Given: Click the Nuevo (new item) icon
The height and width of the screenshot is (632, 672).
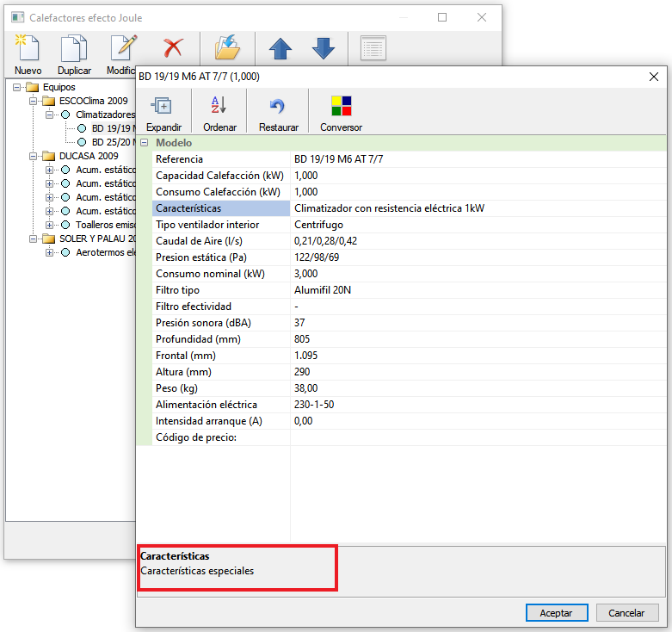Looking at the screenshot, I should [28, 48].
